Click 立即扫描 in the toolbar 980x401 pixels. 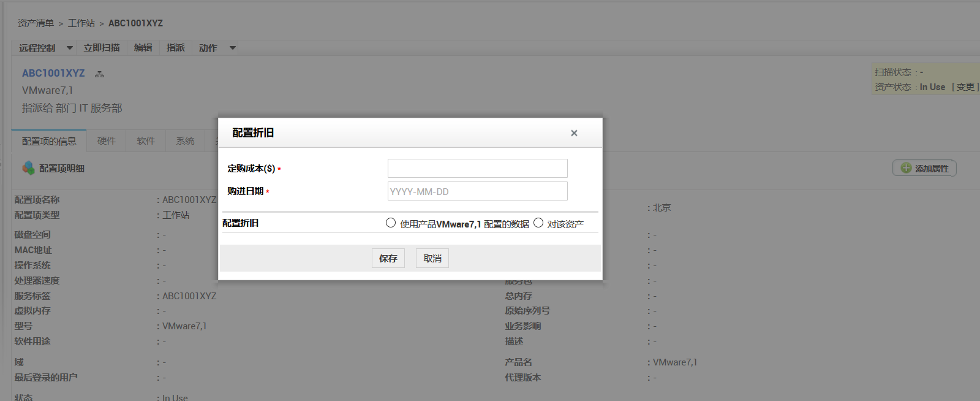click(x=102, y=48)
